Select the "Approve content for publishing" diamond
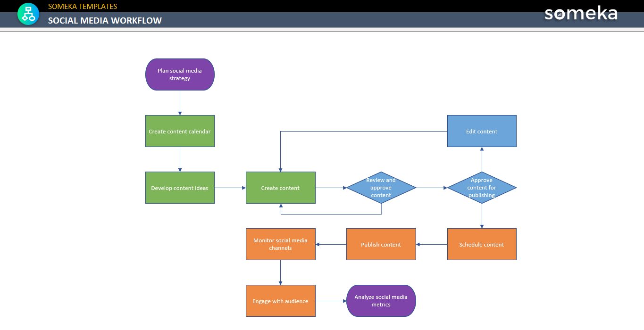 coord(482,188)
